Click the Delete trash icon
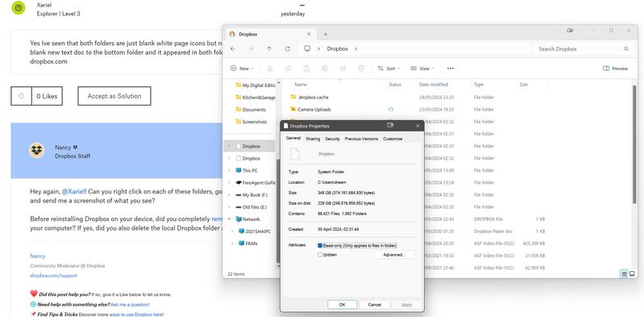This screenshot has width=644, height=317. pos(361,69)
